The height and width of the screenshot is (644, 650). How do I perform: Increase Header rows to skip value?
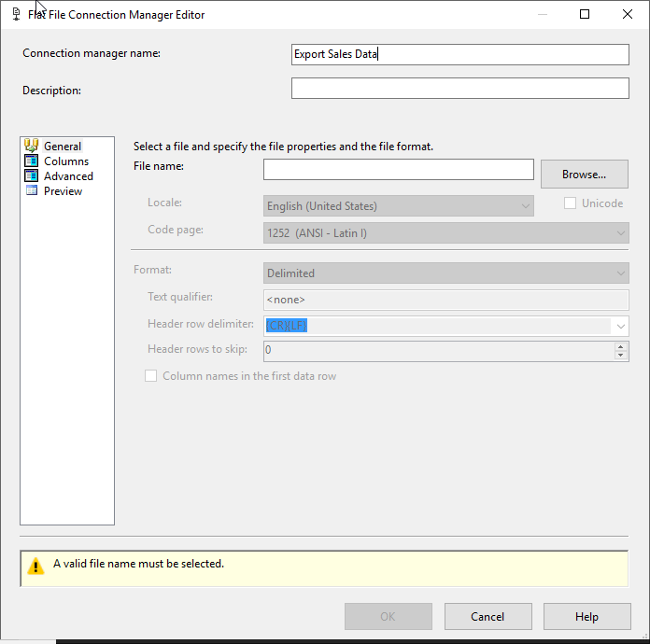coord(620,347)
